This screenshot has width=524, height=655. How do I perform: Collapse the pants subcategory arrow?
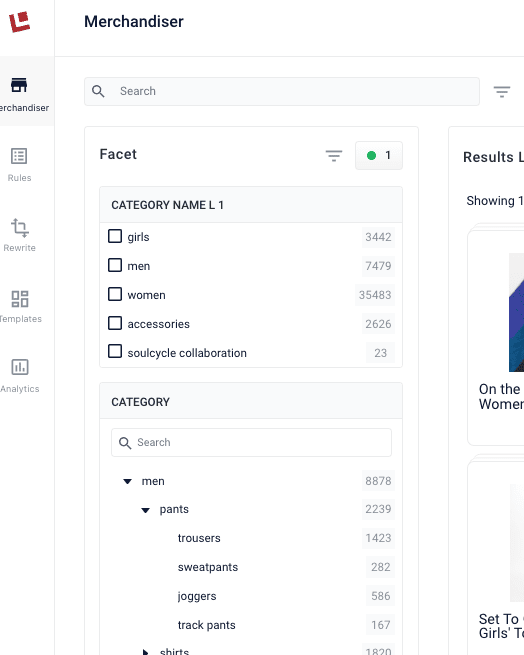[145, 510]
